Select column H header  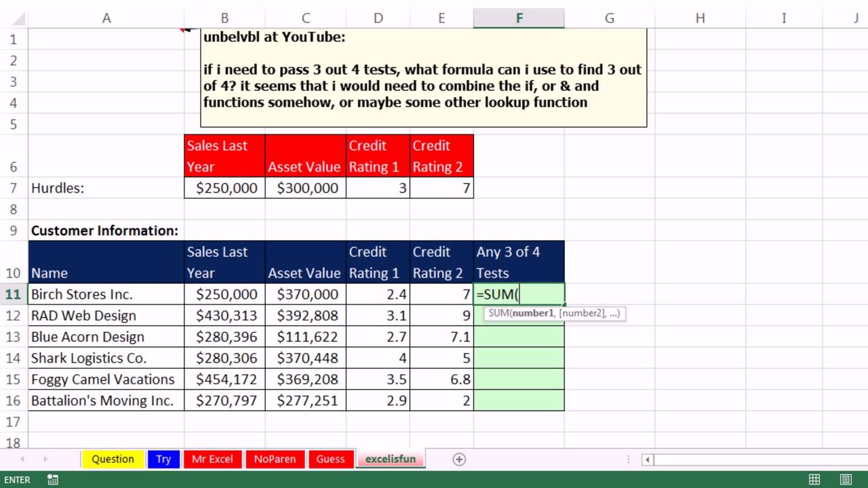tap(700, 18)
